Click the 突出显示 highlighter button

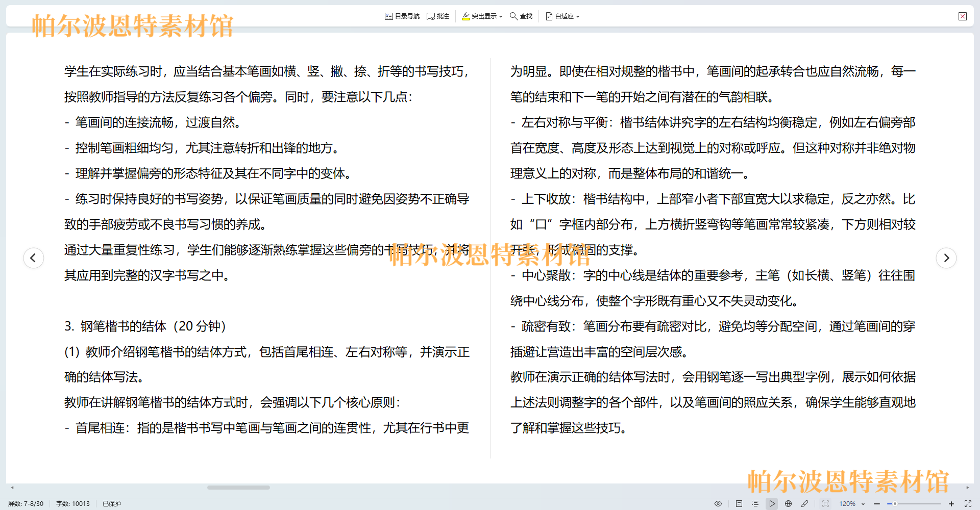click(479, 16)
